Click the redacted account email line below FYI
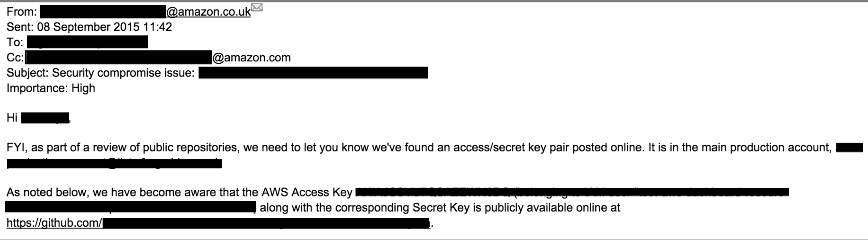Screen dimensions: 868x240 point(114,163)
